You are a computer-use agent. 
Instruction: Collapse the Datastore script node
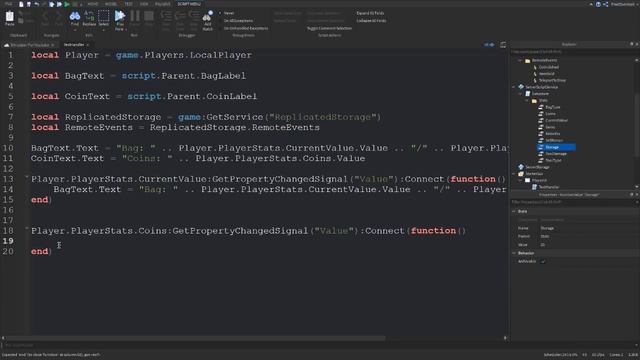point(520,93)
